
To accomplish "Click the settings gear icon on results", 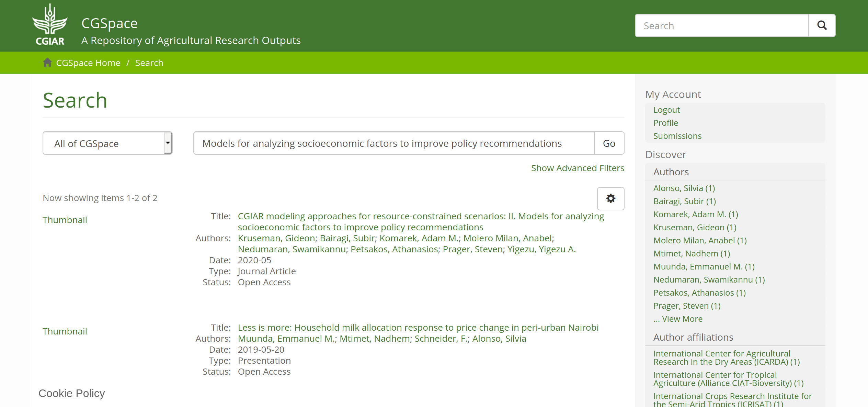I will tap(610, 198).
